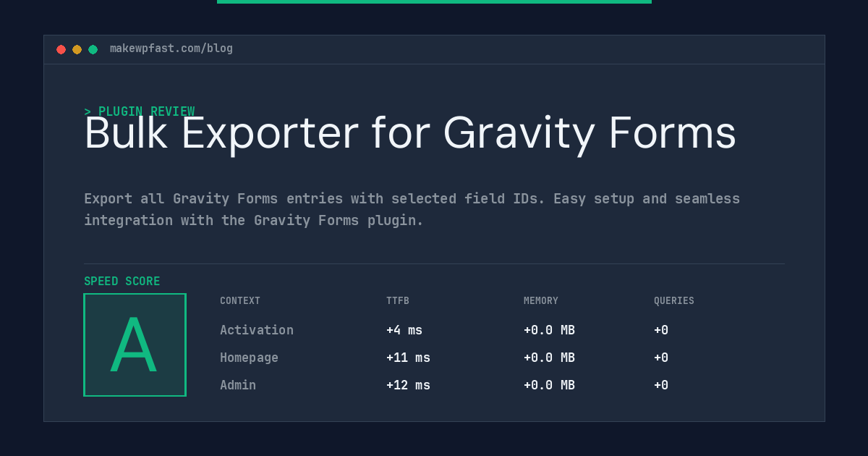Click the makewpfast.com/blog address text
Viewport: 868px width, 456px height.
pyautogui.click(x=171, y=48)
